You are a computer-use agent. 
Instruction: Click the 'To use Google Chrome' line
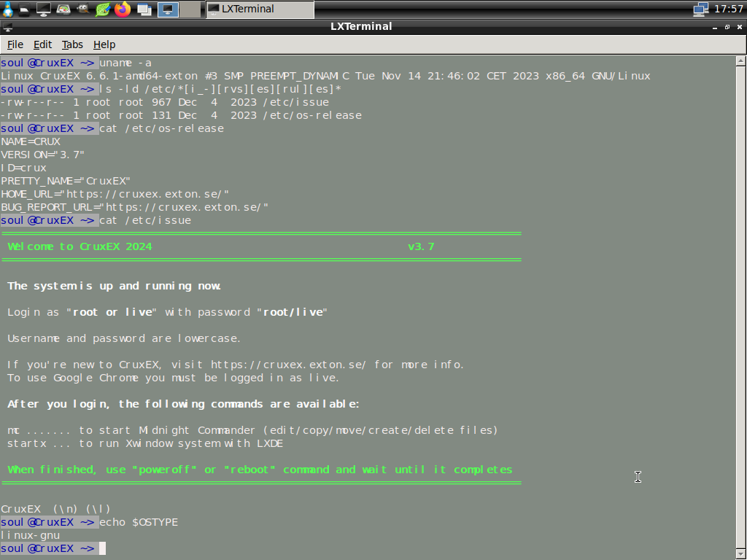(x=173, y=378)
